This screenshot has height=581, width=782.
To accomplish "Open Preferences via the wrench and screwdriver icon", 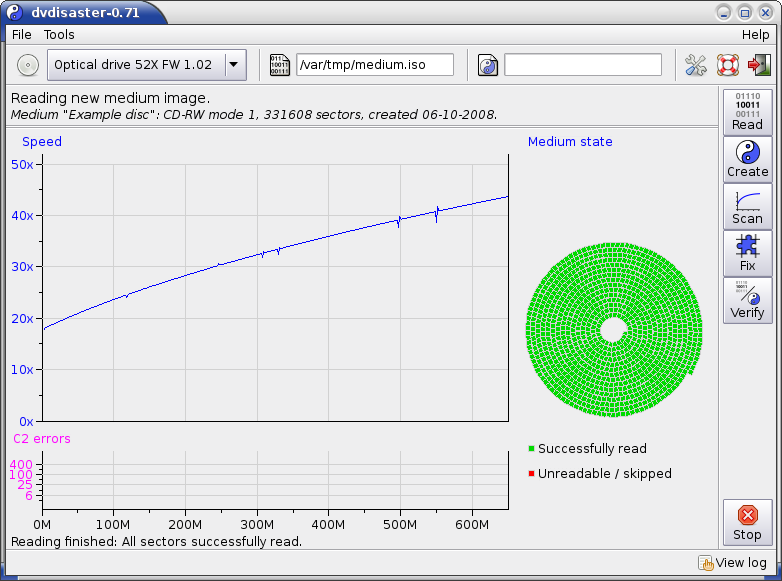I will tap(695, 65).
